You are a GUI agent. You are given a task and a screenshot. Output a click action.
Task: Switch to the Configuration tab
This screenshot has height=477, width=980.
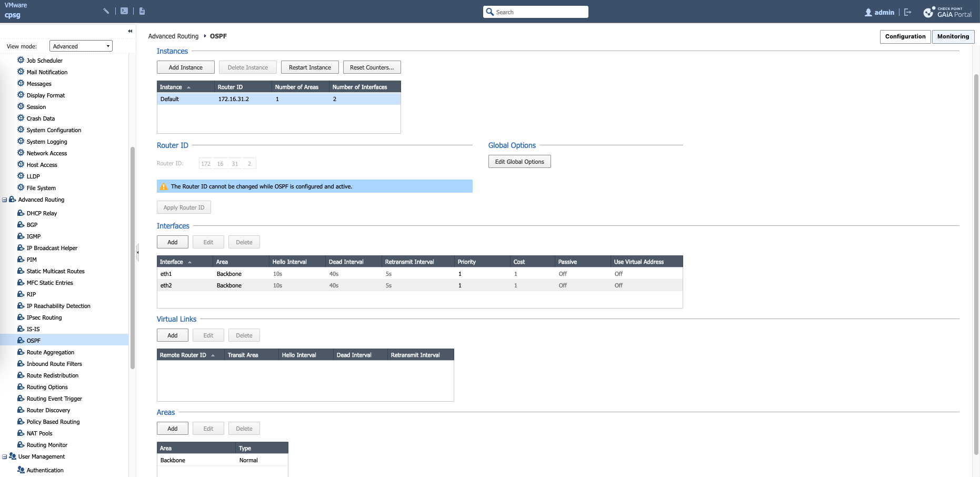[905, 36]
